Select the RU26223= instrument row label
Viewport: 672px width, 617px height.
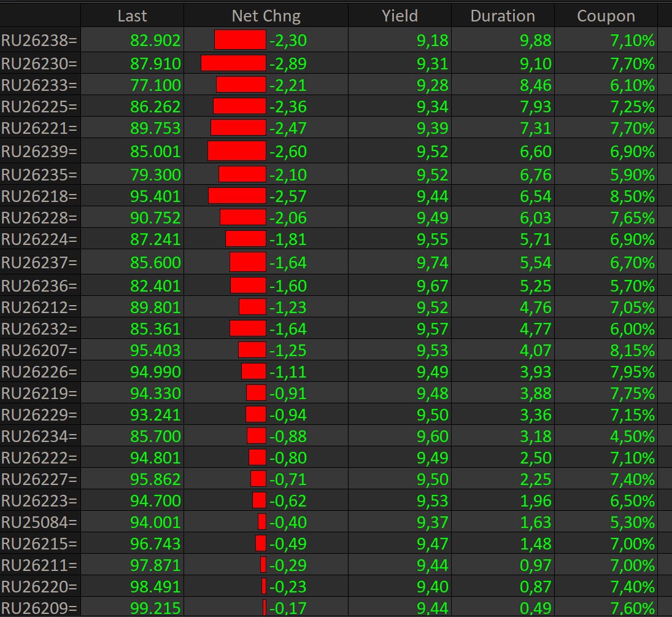click(39, 500)
